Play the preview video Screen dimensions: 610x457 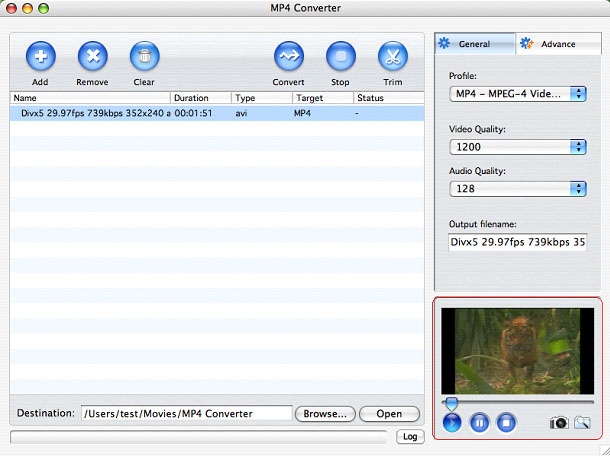(x=452, y=423)
